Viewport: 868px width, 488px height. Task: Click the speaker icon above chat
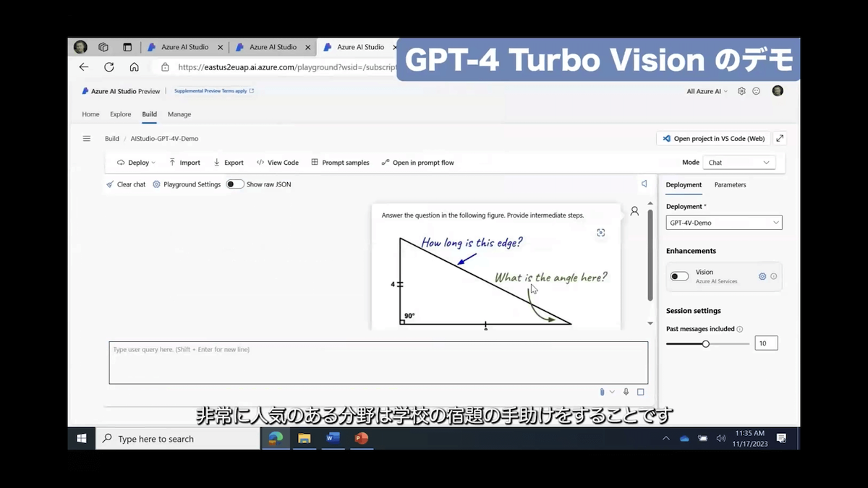[x=644, y=184]
